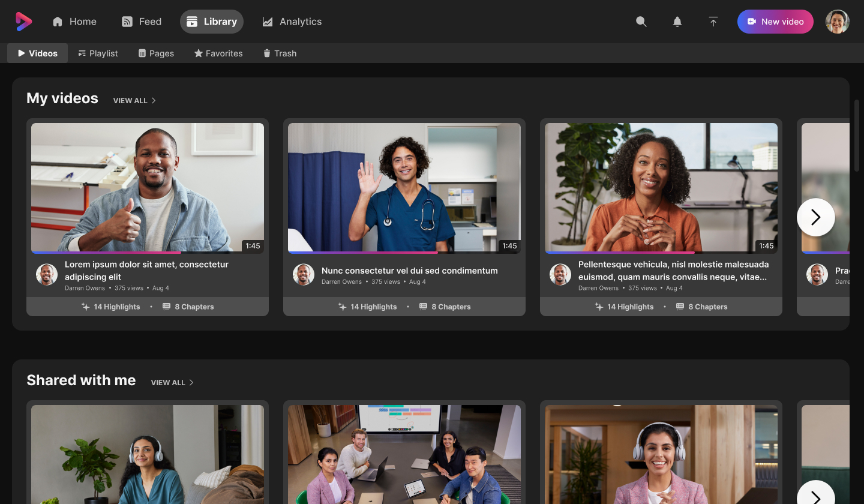Viewport: 864px width, 504px height.
Task: Click title starting "Pellentesque vehicula, nisl molestie"
Action: point(673,271)
